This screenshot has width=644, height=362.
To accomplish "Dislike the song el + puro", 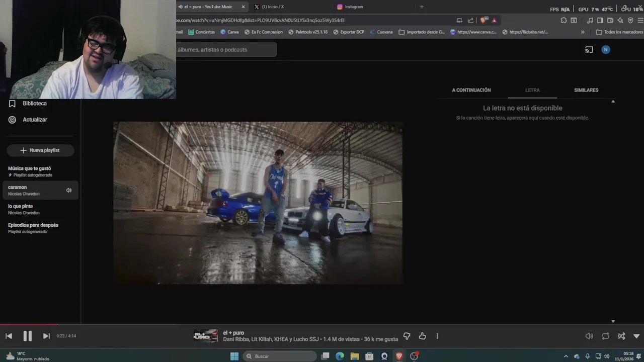I will [x=407, y=336].
